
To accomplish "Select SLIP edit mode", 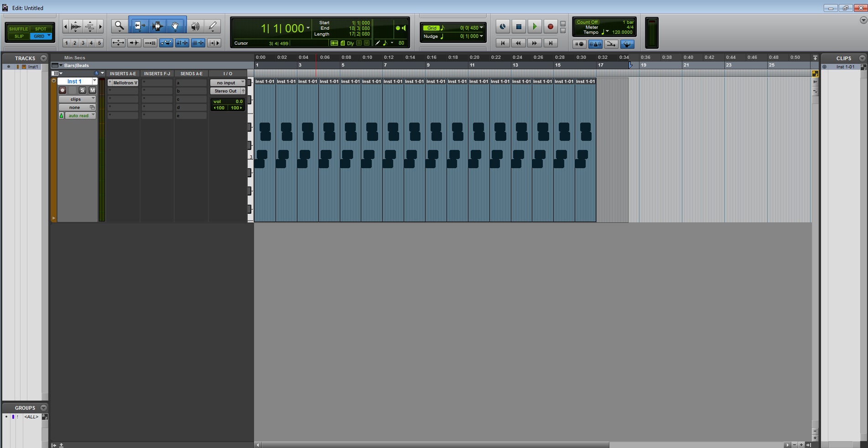I will pos(19,36).
